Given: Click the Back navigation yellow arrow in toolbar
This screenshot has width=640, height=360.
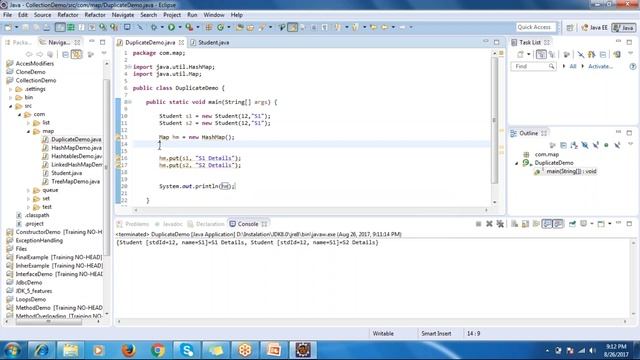Looking at the screenshot, I should point(384,27).
